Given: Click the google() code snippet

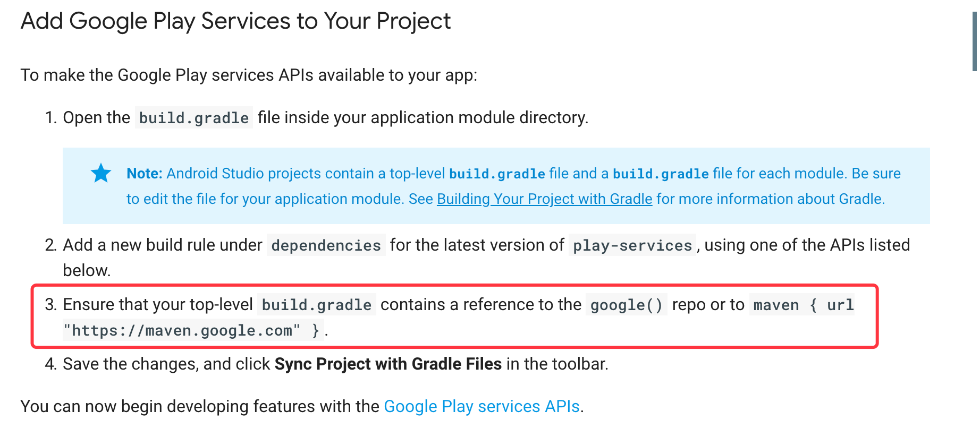Looking at the screenshot, I should (626, 305).
